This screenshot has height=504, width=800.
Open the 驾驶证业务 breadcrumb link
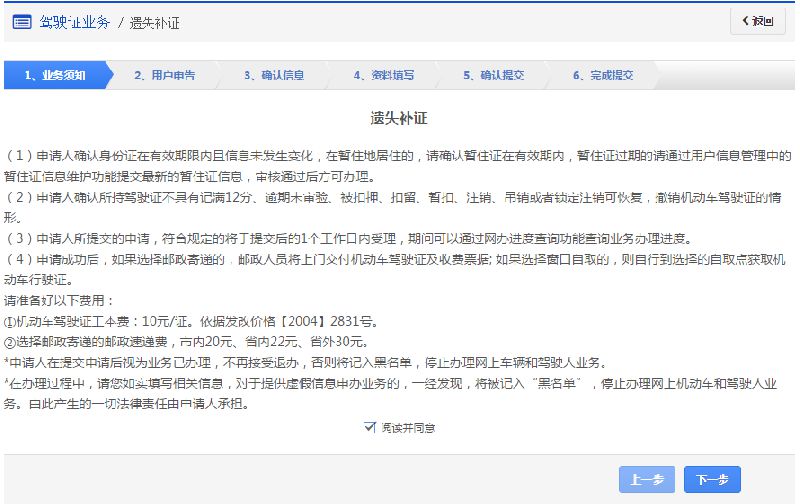click(74, 21)
